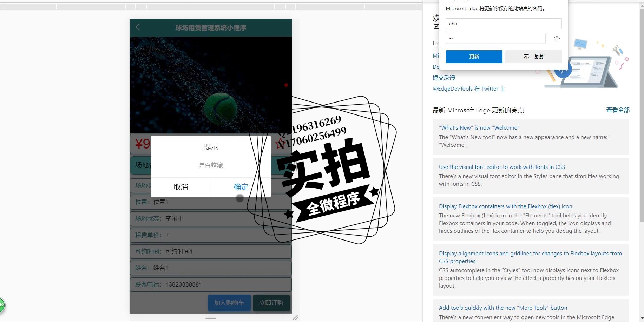Click the 联系电话 13823888881 row

pos(211,284)
